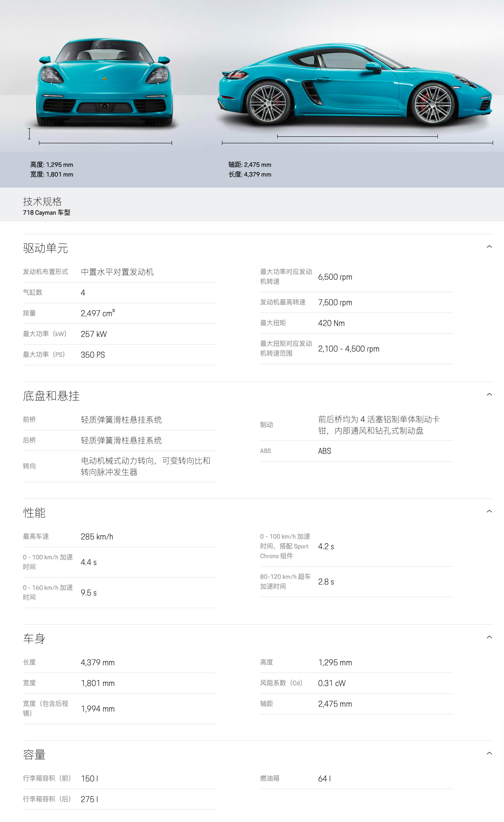
Task: Click the 0.31 cW drag coefficient value
Action: (x=332, y=683)
